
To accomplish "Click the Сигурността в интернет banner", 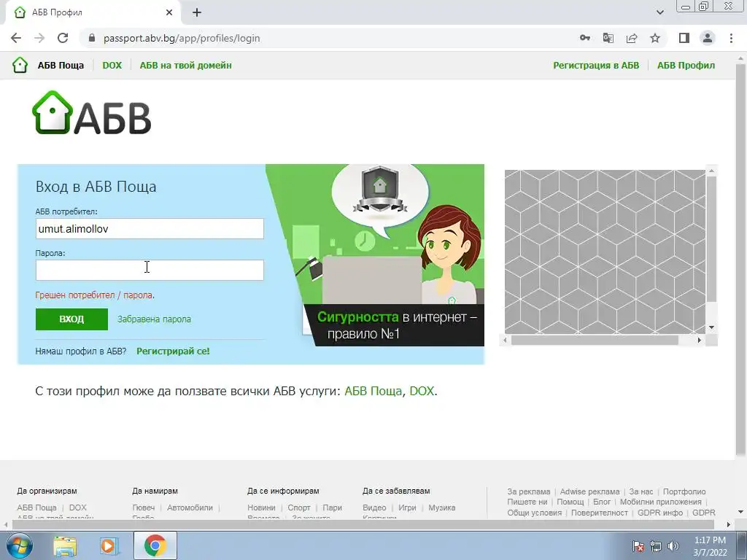I will (x=375, y=255).
